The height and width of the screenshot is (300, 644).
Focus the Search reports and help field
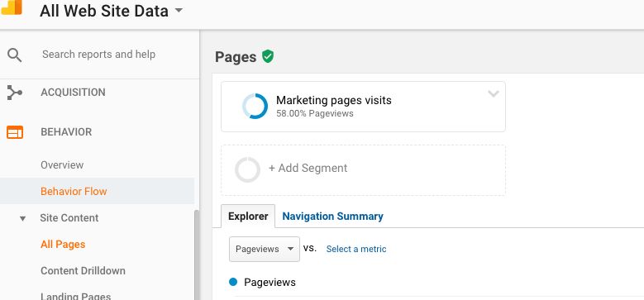pos(98,55)
